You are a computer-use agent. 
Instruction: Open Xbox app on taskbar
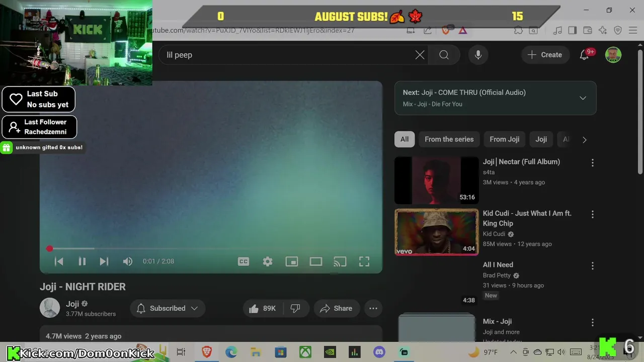(305, 352)
